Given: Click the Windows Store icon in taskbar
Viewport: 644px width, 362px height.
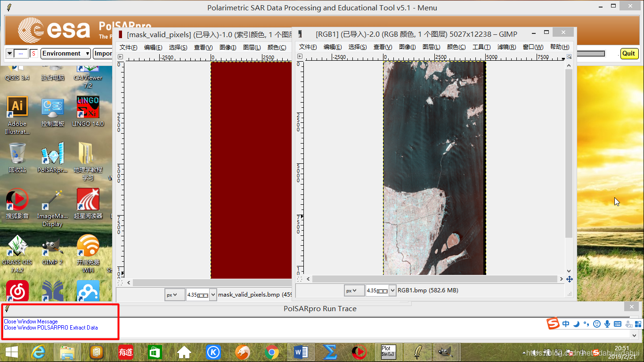Looking at the screenshot, I should pyautogui.click(x=155, y=352).
